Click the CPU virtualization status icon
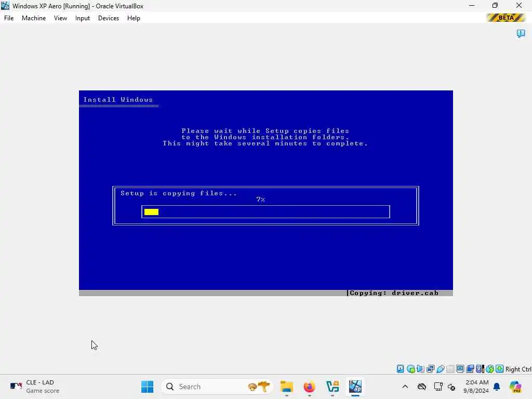This screenshot has width=532, height=399. point(480,369)
